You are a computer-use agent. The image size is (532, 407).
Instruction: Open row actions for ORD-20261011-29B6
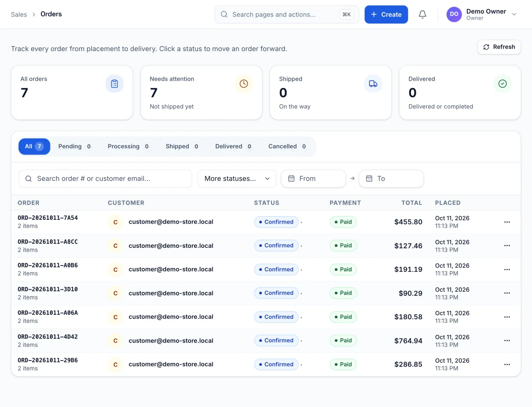coord(507,364)
